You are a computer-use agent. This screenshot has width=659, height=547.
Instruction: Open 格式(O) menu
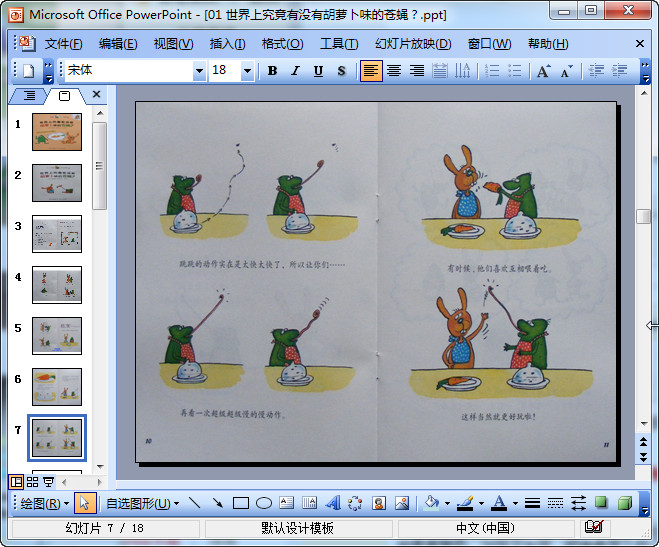pos(282,44)
